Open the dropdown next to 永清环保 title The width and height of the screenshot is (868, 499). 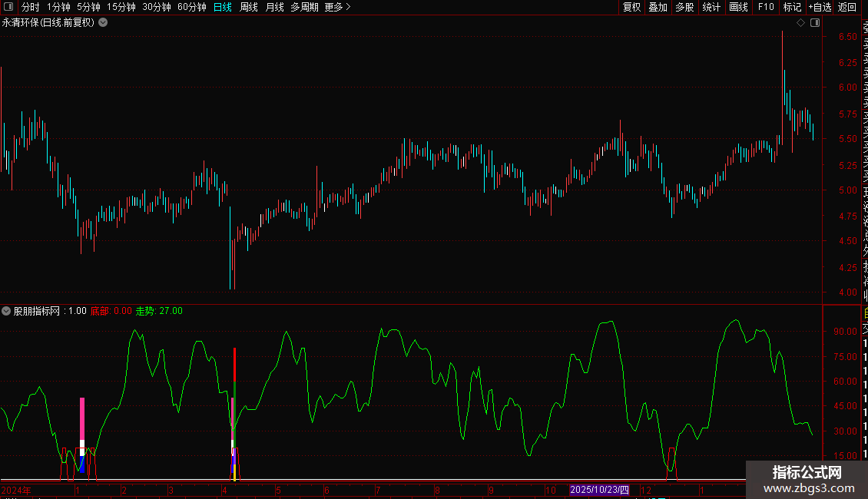pos(103,23)
